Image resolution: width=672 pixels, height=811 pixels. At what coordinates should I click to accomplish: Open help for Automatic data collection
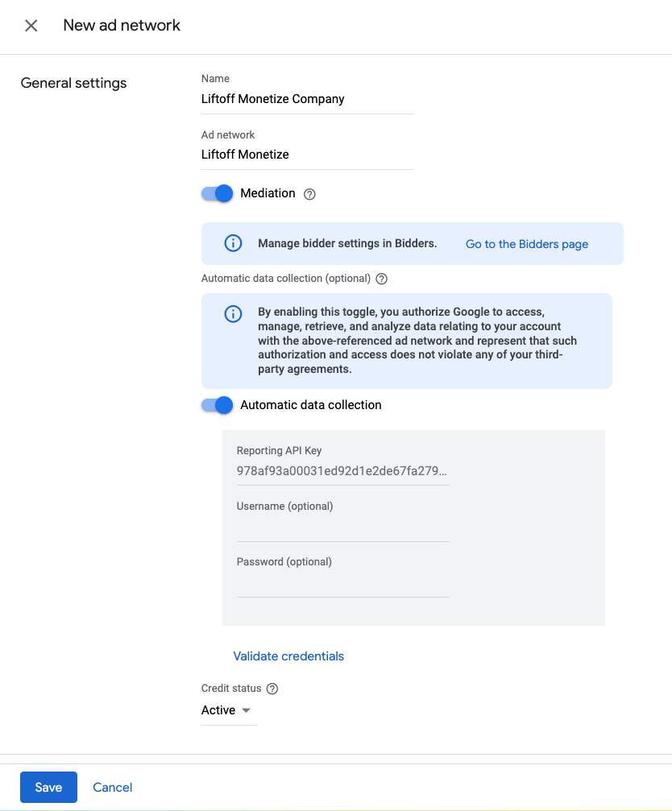[382, 279]
